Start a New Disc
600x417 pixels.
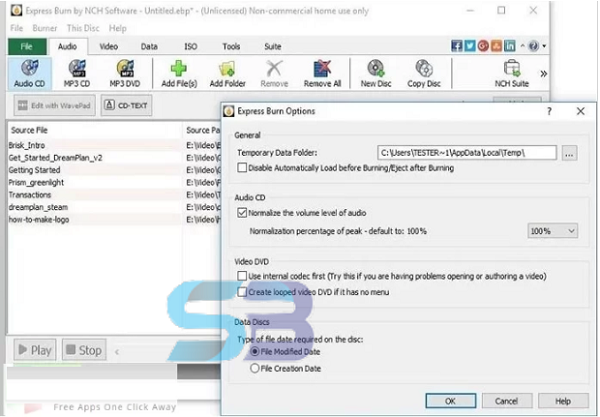coord(376,74)
